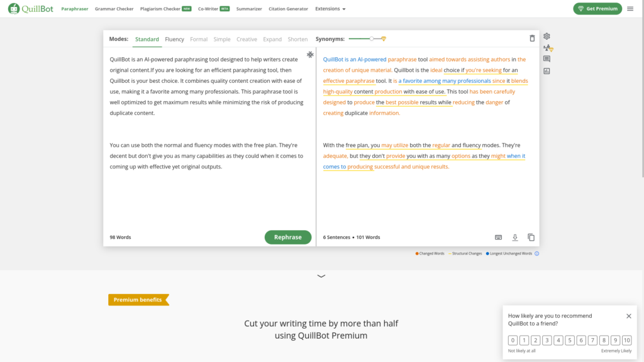Click the Get Premium button
Viewport: 644px width, 362px height.
[x=597, y=9]
